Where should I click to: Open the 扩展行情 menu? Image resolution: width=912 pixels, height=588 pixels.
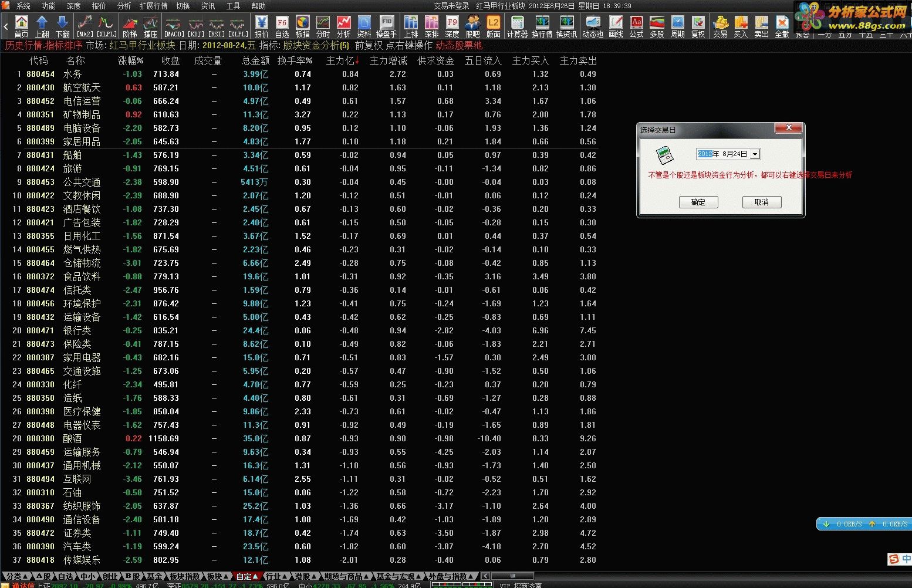(153, 6)
